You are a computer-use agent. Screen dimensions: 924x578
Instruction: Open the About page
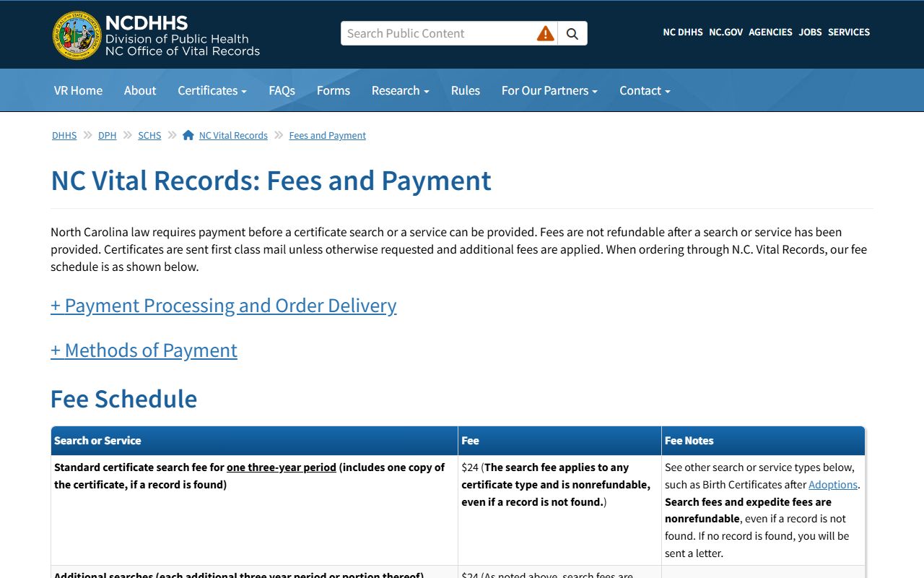[x=140, y=90]
